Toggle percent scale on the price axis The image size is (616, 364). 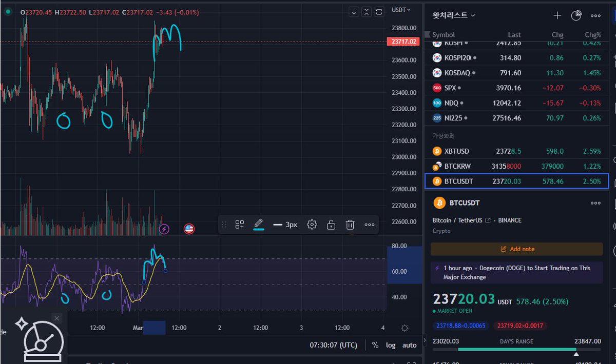pos(375,345)
